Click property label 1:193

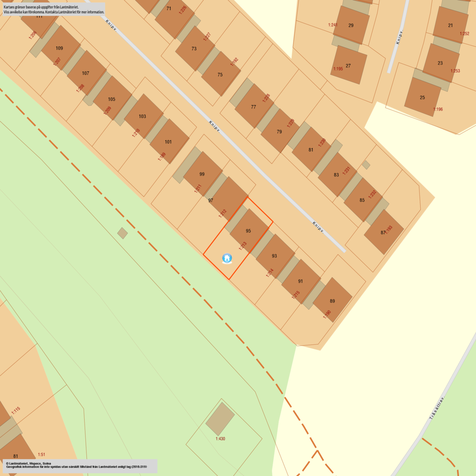[x=389, y=230]
